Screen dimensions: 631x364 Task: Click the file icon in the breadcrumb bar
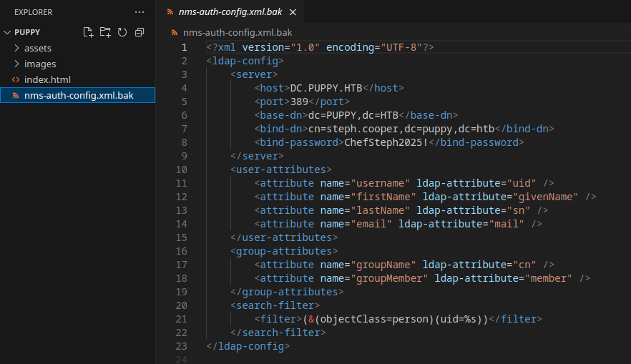[x=175, y=32]
